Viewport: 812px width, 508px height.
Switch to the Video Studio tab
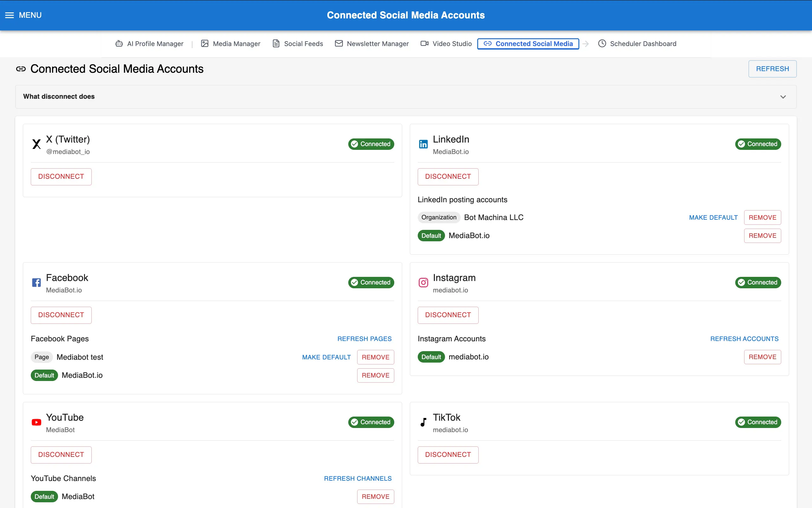(x=446, y=44)
